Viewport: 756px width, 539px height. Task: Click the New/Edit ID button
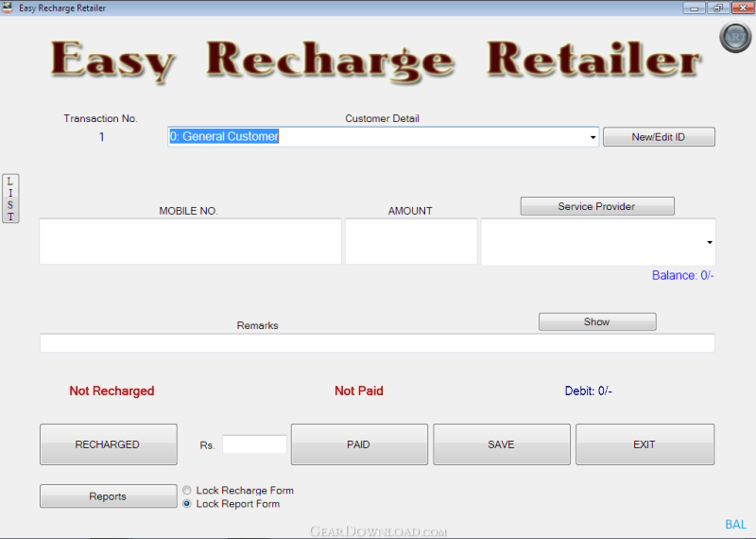pyautogui.click(x=659, y=137)
